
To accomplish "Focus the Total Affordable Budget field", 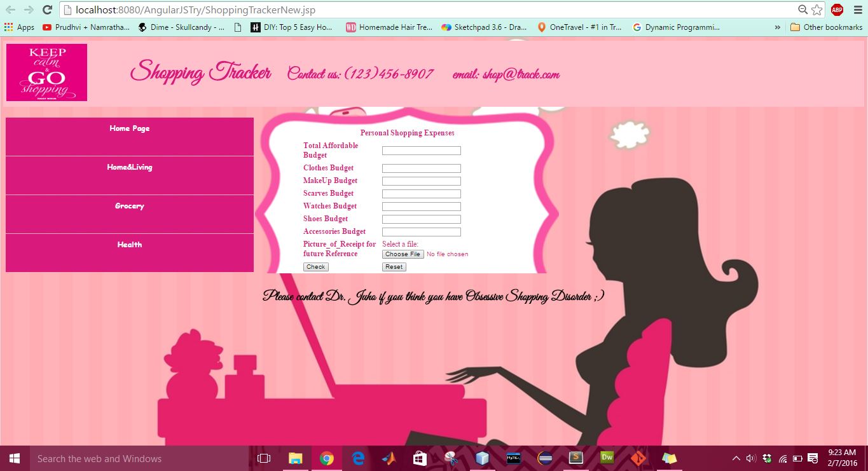I will (421, 151).
